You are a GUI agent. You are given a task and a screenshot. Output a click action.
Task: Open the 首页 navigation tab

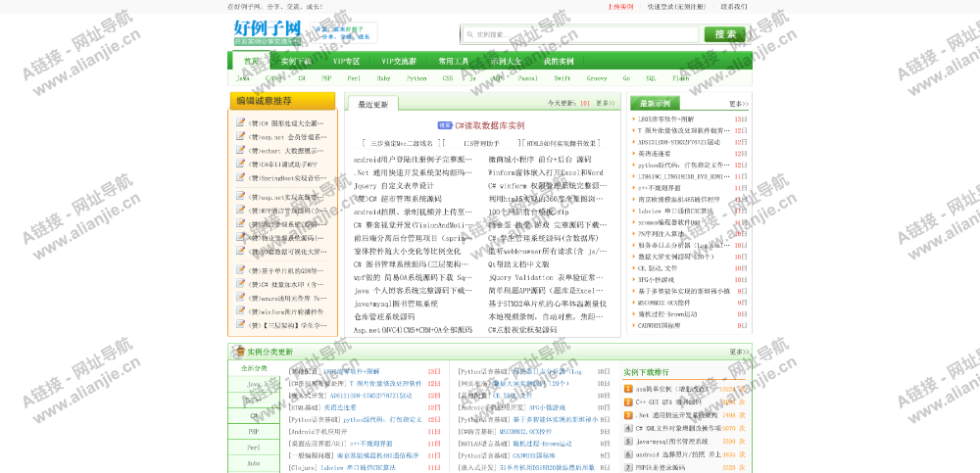point(251,62)
